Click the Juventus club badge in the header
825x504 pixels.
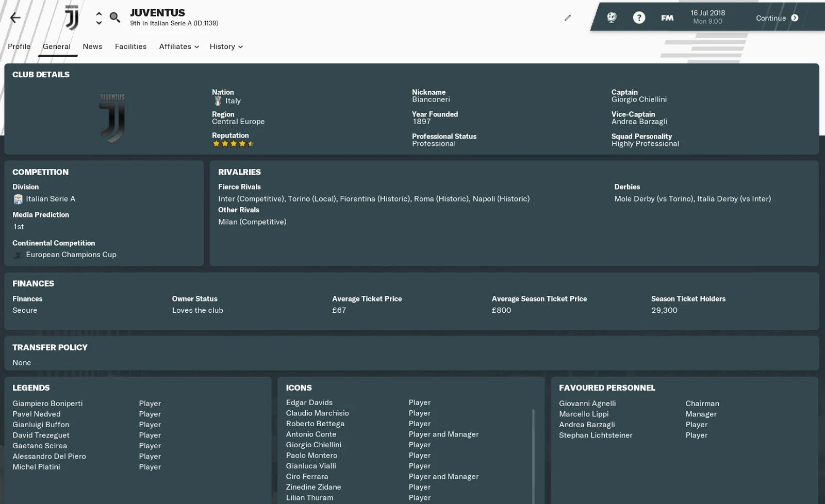(72, 18)
